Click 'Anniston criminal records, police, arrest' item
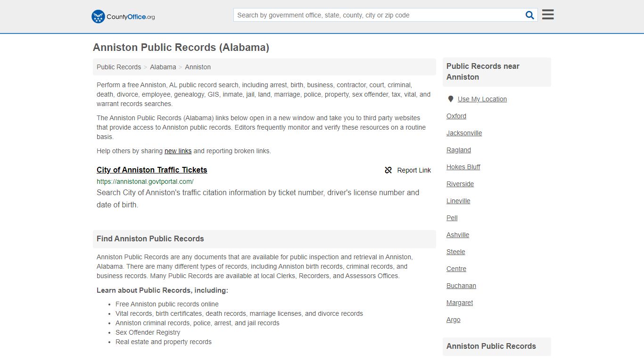Image resolution: width=644 pixels, height=362 pixels. [198, 323]
